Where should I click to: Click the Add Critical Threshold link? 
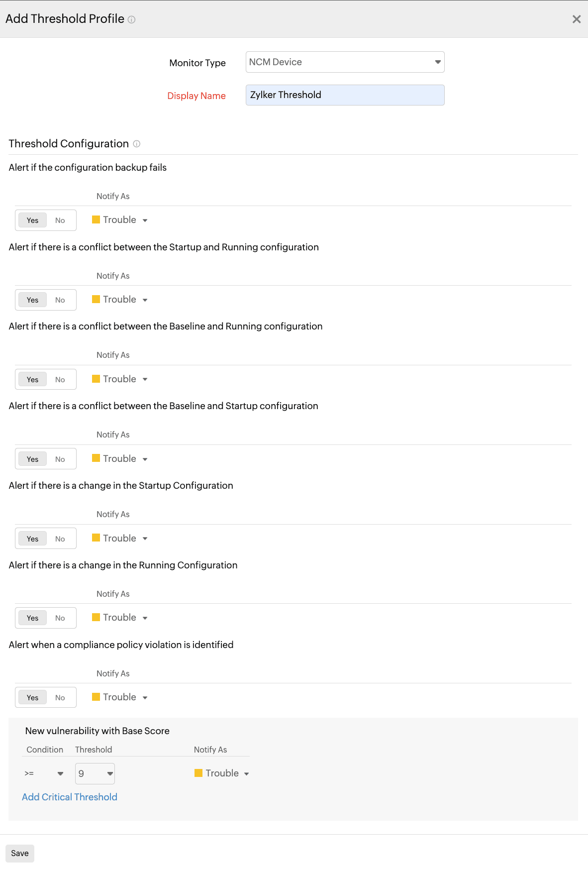coord(69,797)
